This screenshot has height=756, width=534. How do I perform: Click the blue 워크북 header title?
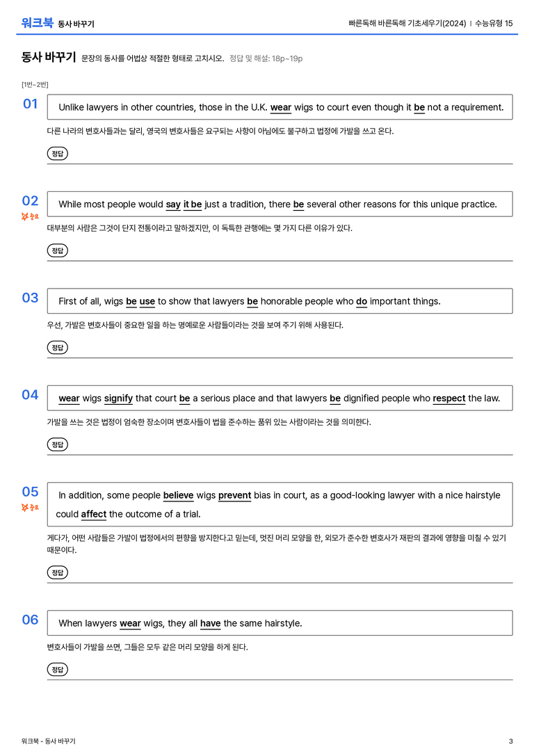[37, 23]
